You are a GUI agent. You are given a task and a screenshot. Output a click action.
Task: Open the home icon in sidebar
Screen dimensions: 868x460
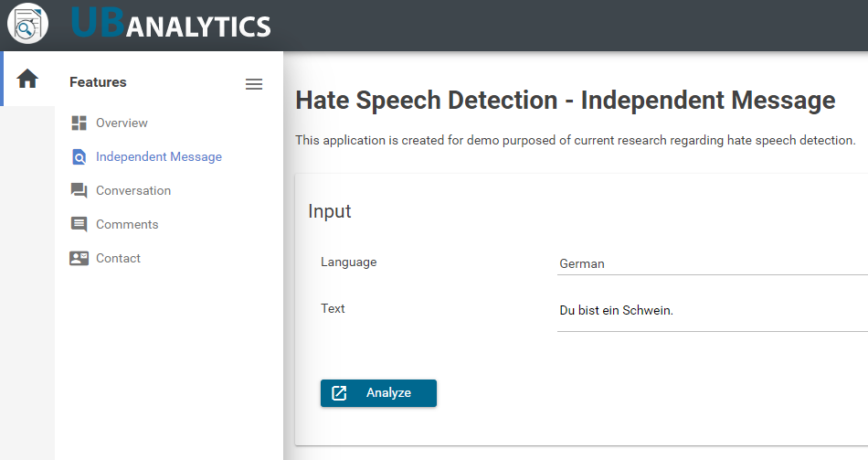[27, 79]
